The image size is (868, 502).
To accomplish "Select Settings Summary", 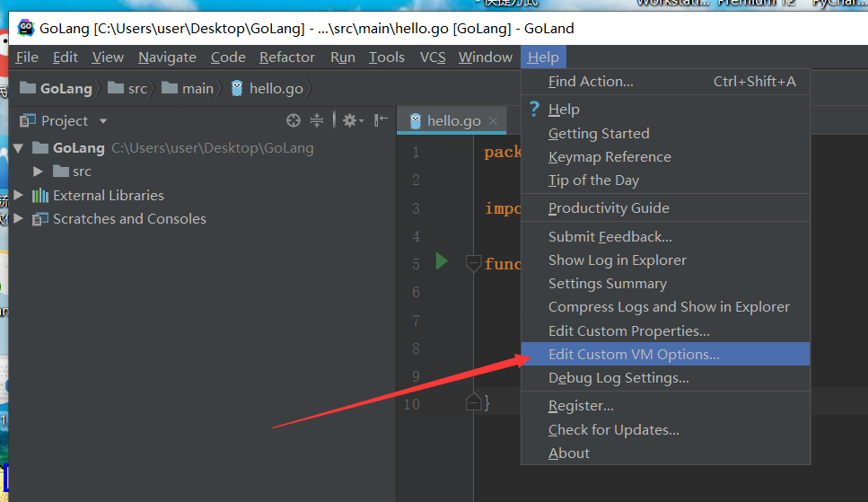I will point(665,283).
